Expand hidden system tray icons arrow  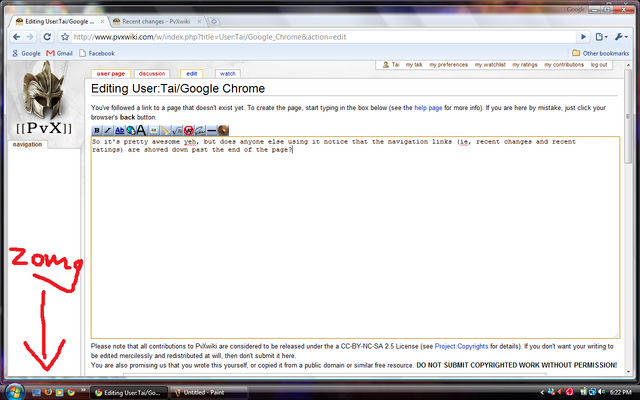[x=542, y=393]
